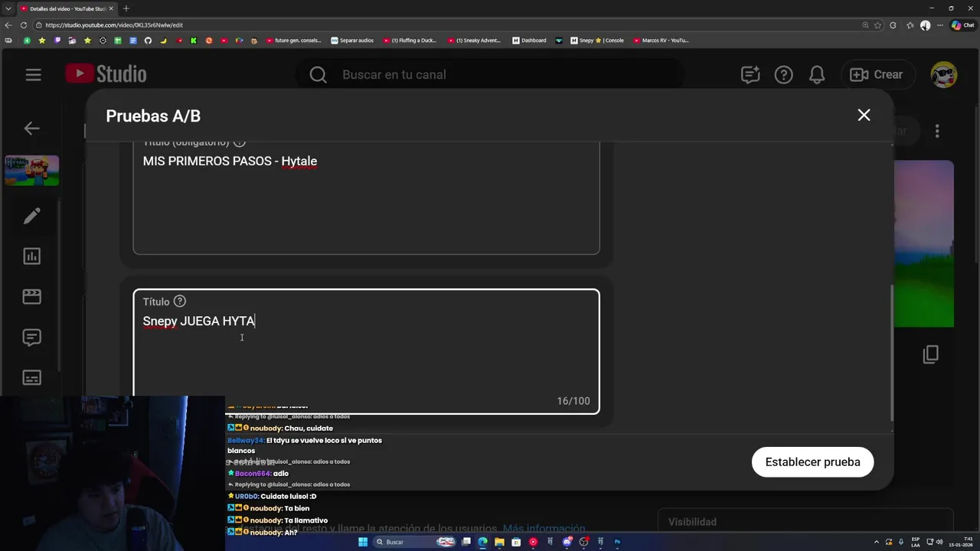Click the video preview image on right

pyautogui.click(x=923, y=243)
